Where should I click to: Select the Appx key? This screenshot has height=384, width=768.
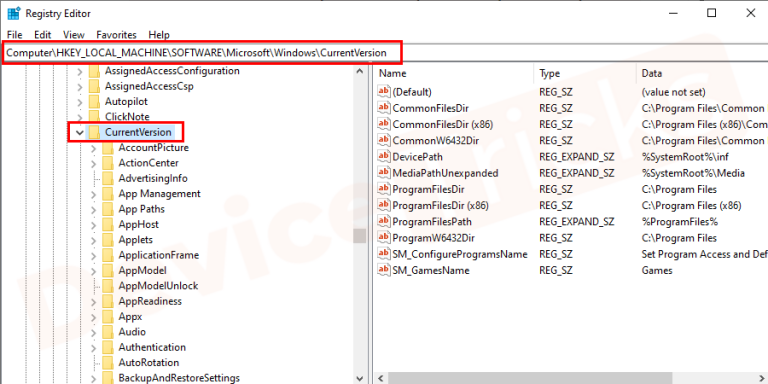click(x=130, y=316)
